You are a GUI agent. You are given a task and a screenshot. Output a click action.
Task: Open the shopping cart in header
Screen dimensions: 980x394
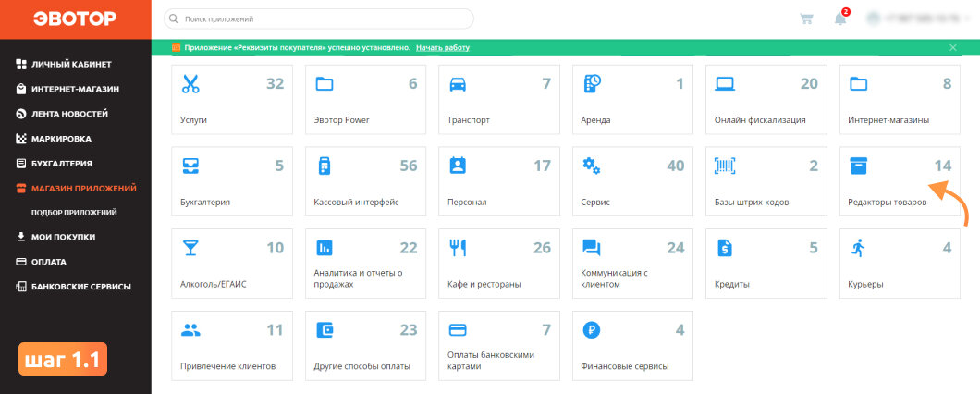(807, 18)
